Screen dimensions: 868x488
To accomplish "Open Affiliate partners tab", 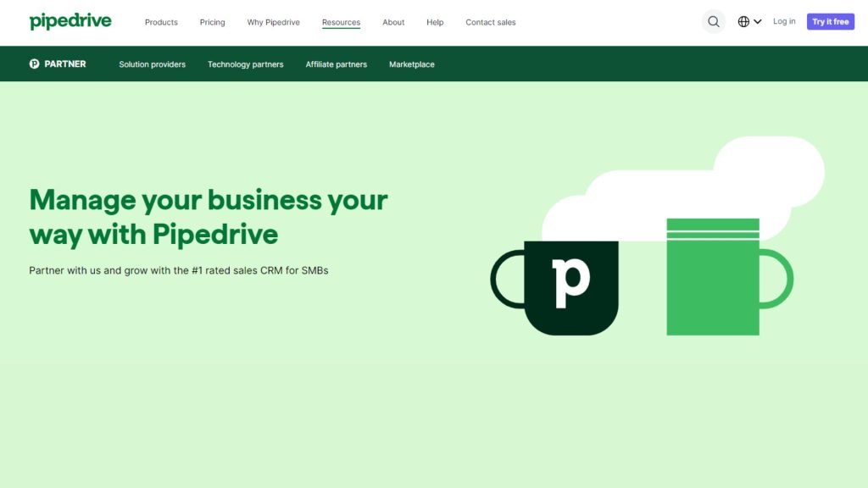I will tap(336, 64).
